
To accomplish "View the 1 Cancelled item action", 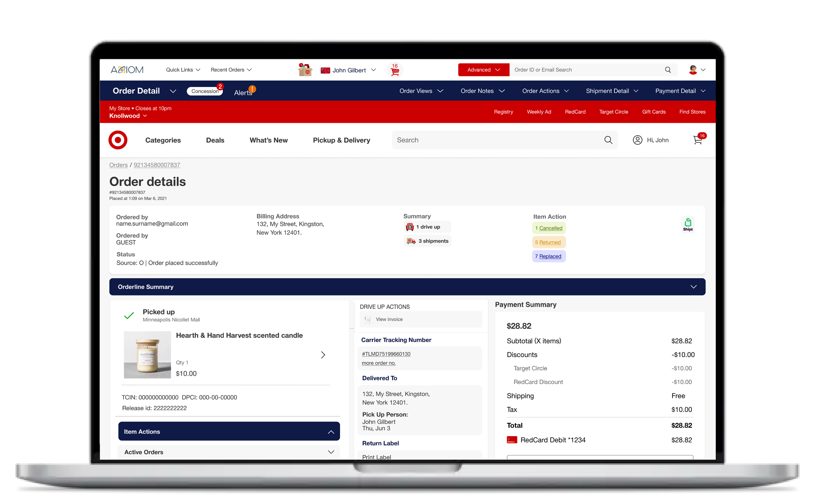I will [549, 228].
